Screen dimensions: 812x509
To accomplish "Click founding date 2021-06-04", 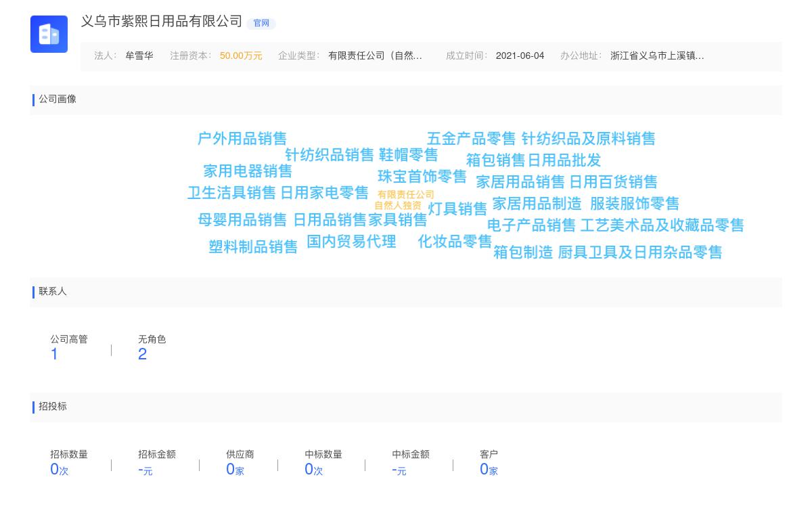I will click(x=520, y=56).
